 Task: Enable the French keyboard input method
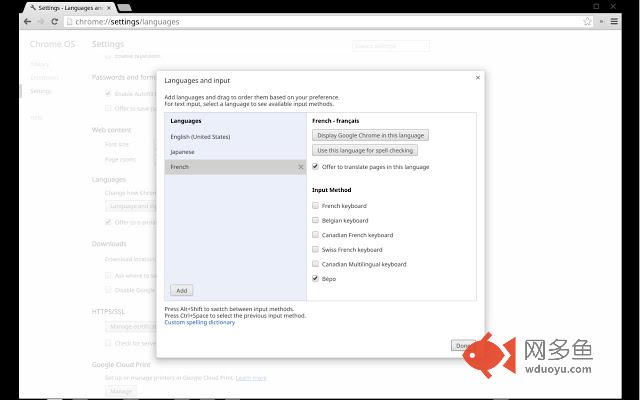click(316, 205)
